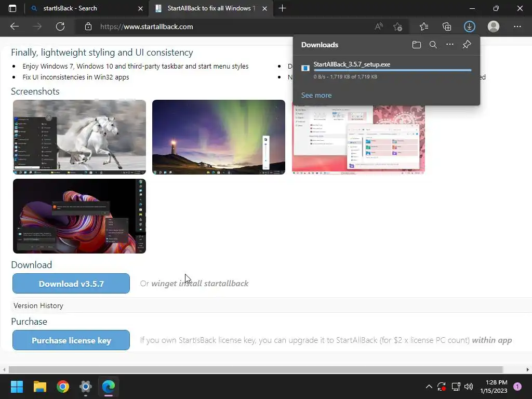The image size is (532, 399).
Task: Click the Microsoft Edge taskbar icon
Action: [x=109, y=387]
